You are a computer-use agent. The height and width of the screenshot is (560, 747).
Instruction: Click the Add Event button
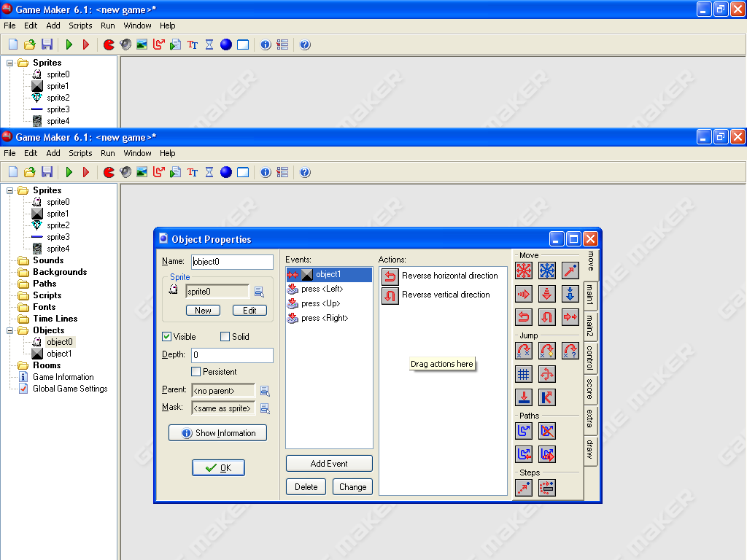click(x=329, y=463)
